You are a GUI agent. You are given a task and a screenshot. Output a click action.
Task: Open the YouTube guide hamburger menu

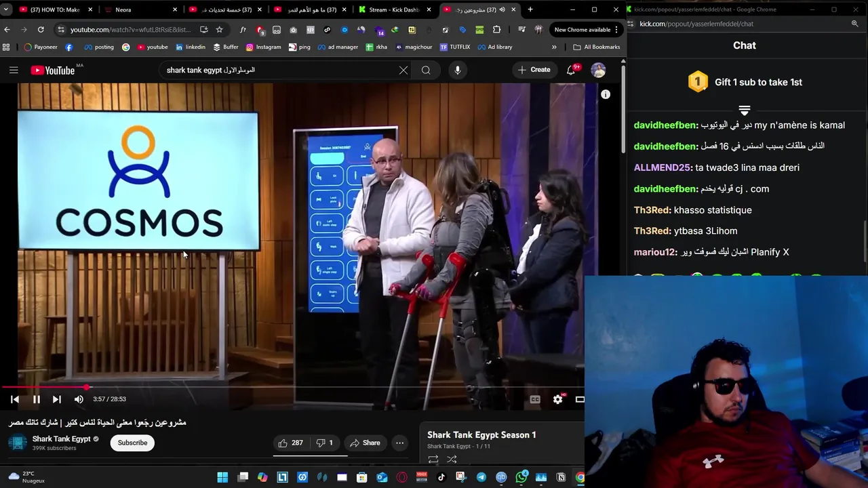coord(14,70)
